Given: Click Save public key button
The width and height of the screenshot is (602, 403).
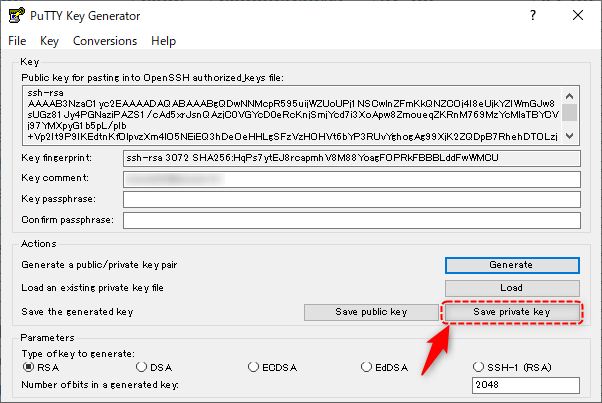Looking at the screenshot, I should [x=371, y=312].
